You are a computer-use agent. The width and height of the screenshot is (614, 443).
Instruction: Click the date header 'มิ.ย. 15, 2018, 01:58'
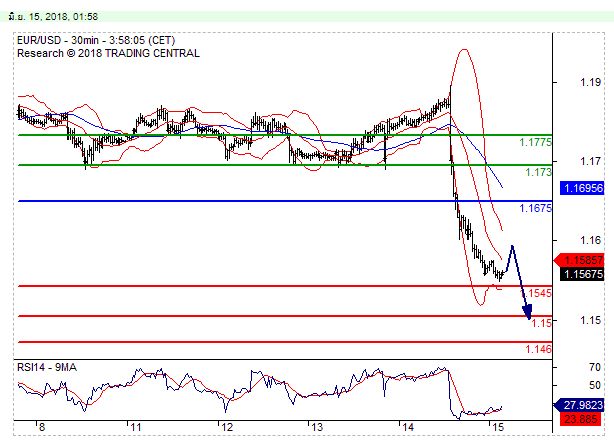(54, 17)
